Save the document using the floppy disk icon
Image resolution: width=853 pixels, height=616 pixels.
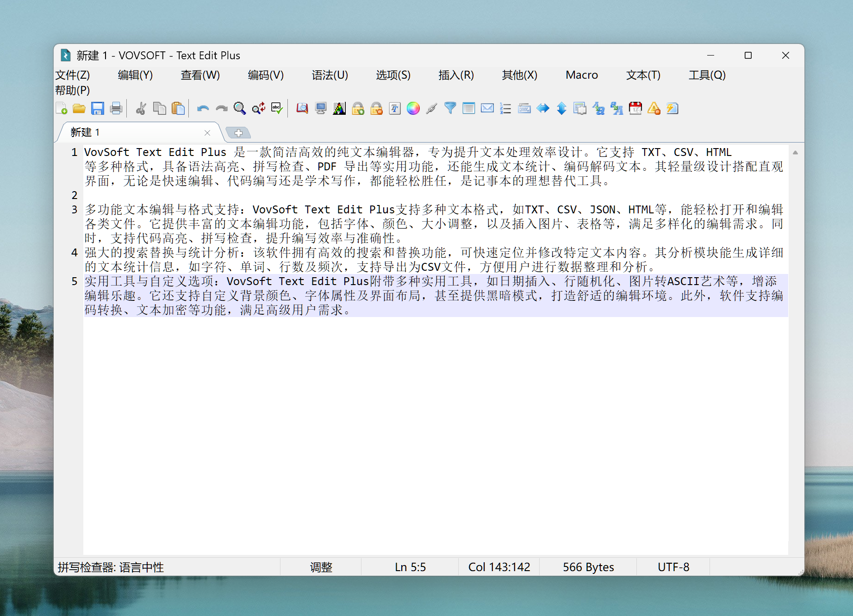pos(98,109)
